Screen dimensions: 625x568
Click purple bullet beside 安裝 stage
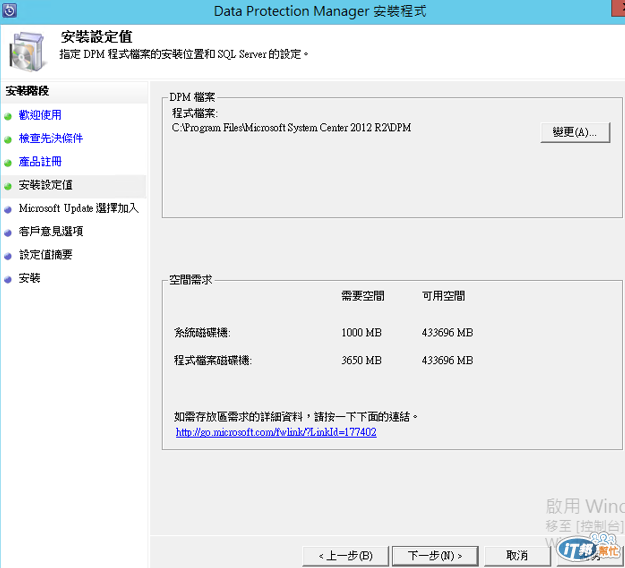pos(8,280)
